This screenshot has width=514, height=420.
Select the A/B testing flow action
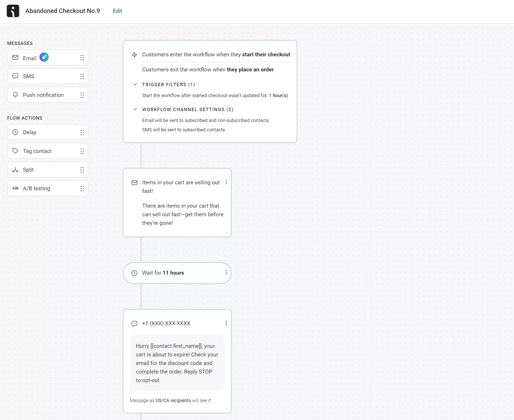[x=48, y=188]
